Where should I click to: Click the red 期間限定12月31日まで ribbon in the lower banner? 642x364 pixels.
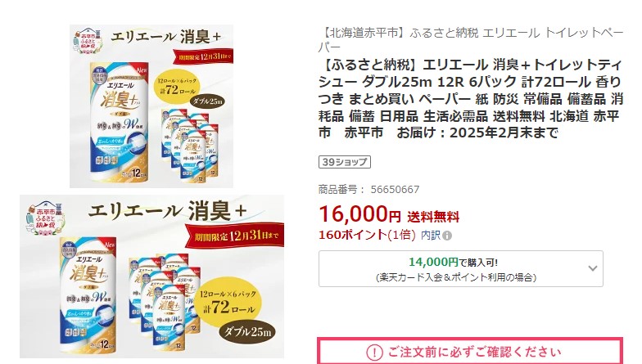236,236
